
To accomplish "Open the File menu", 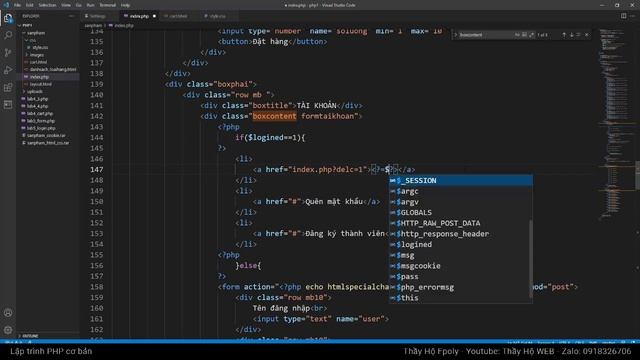I will [17, 5].
